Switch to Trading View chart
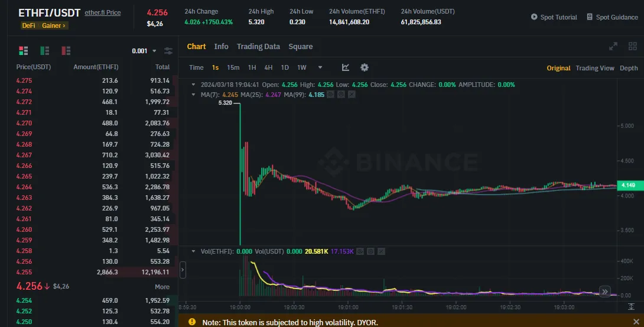This screenshot has width=644, height=327. (595, 68)
